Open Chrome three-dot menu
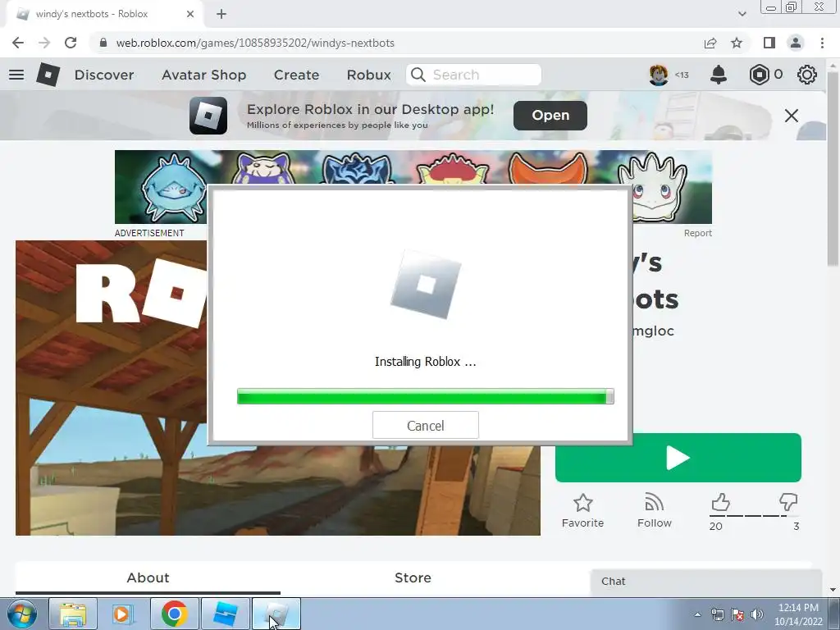 tap(822, 43)
